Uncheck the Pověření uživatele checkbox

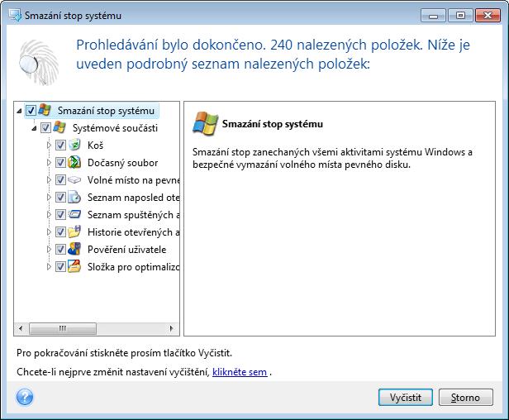tap(60, 250)
